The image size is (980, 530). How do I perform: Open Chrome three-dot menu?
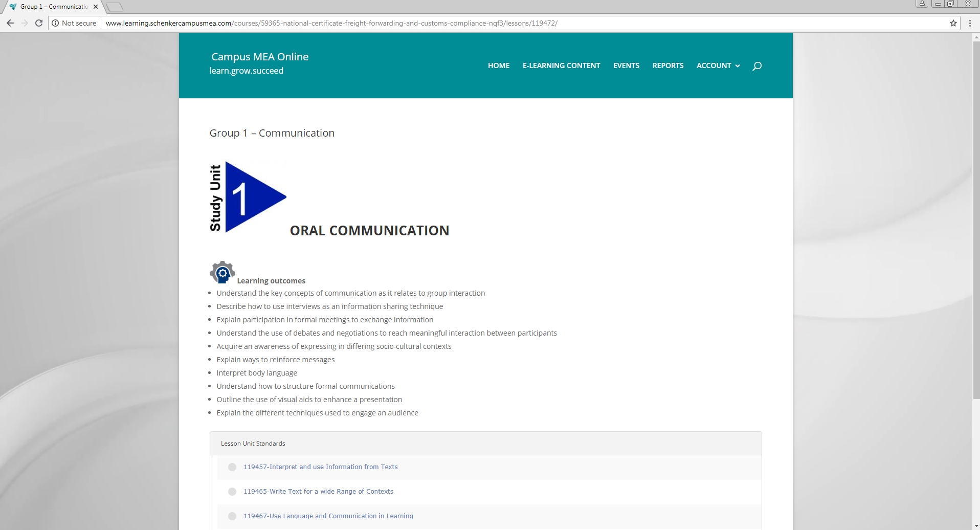(970, 23)
